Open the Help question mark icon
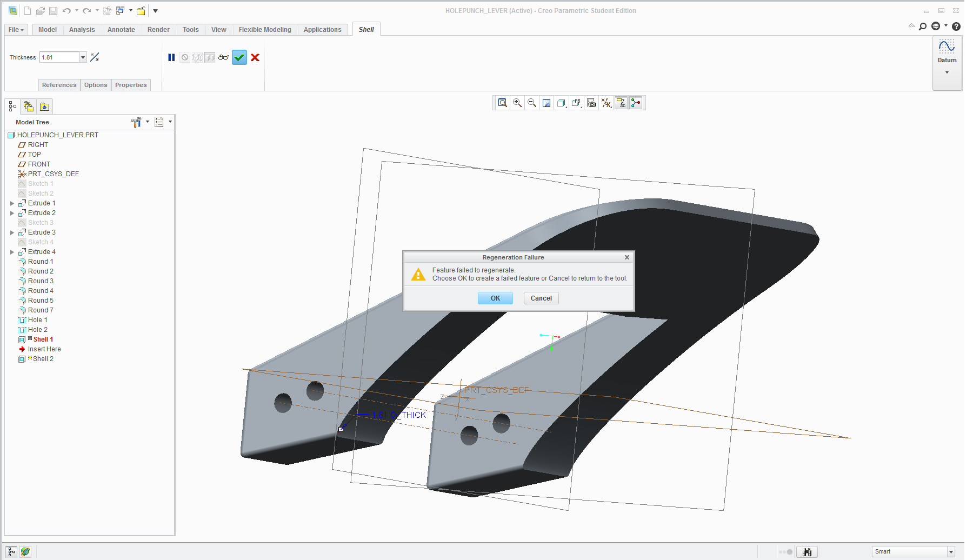 (956, 26)
